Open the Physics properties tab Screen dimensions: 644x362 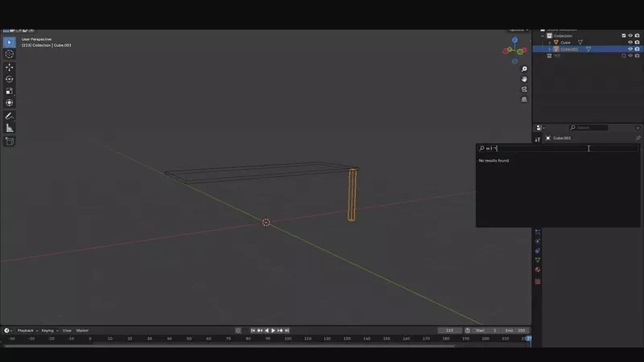538,241
